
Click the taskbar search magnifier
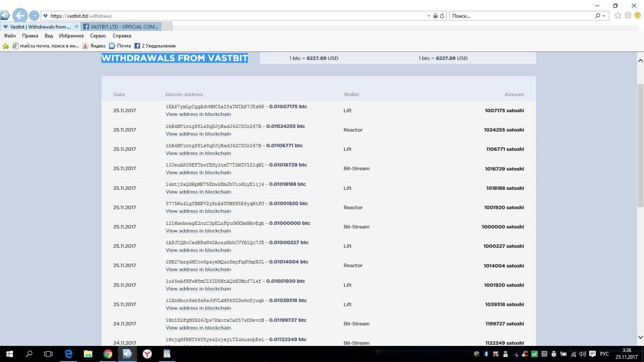click(x=29, y=354)
